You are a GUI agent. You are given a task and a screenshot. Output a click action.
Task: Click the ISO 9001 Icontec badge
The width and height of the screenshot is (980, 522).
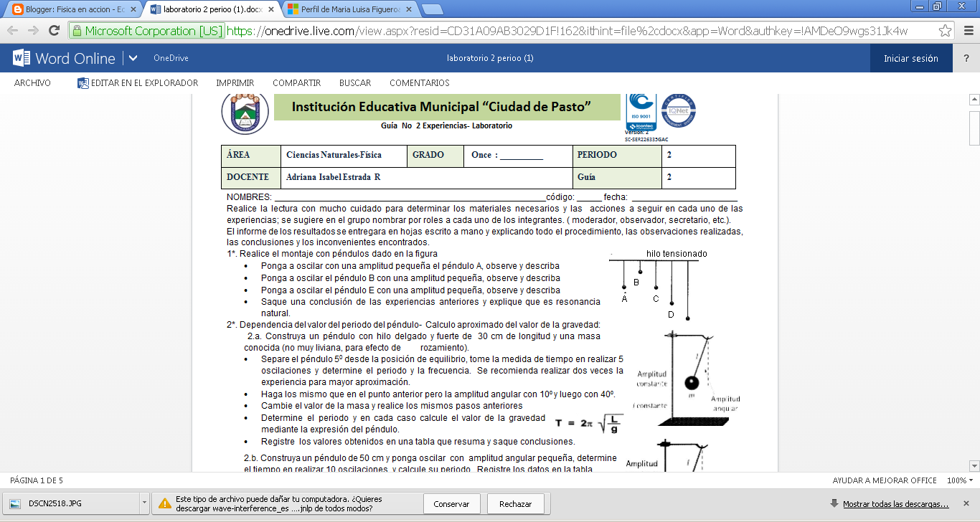[641, 112]
